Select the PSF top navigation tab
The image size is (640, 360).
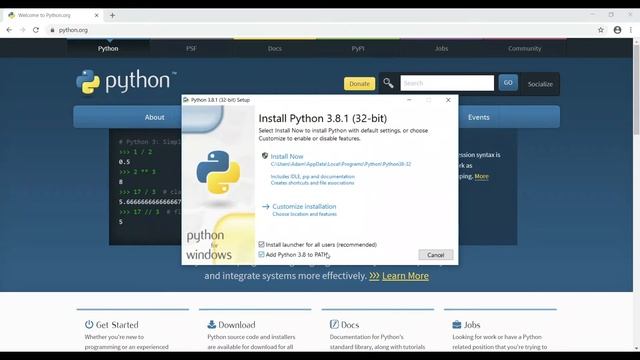click(x=191, y=49)
